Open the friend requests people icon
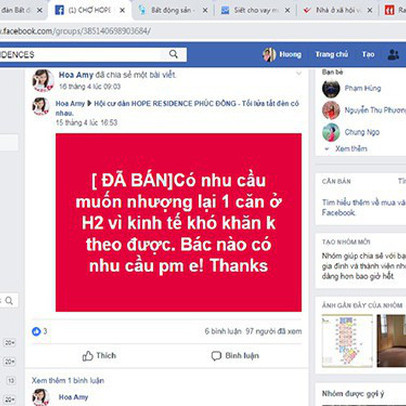The width and height of the screenshot is (406, 406). 393,54
